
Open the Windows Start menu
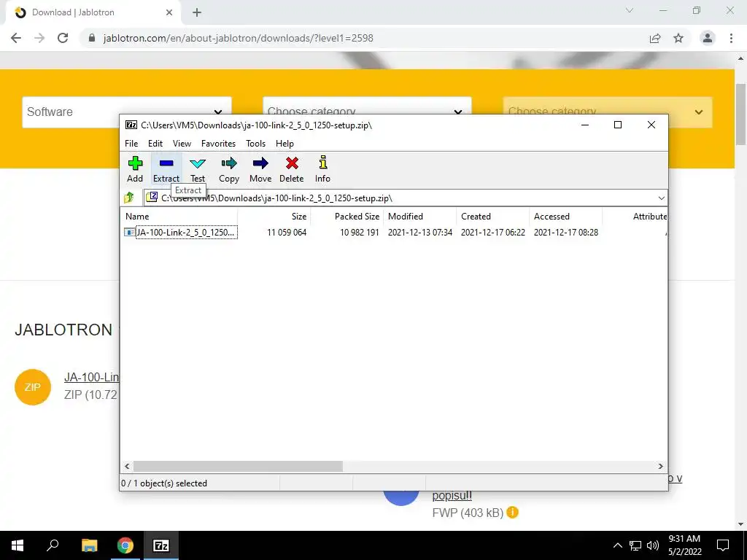(18, 545)
